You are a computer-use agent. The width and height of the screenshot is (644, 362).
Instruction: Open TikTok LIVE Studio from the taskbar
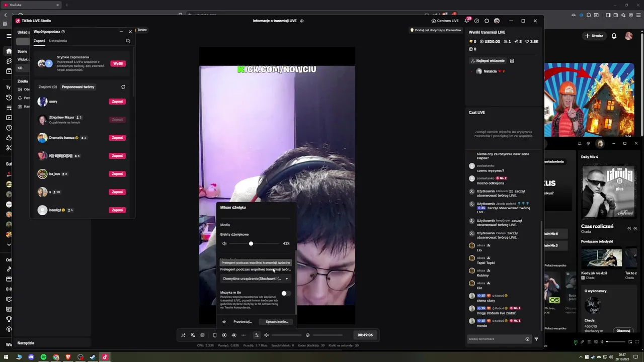105,357
